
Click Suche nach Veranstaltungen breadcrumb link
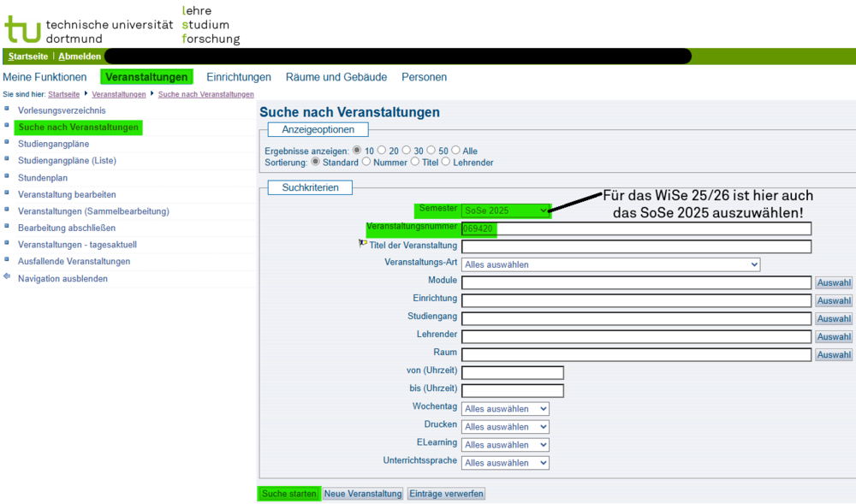point(205,94)
